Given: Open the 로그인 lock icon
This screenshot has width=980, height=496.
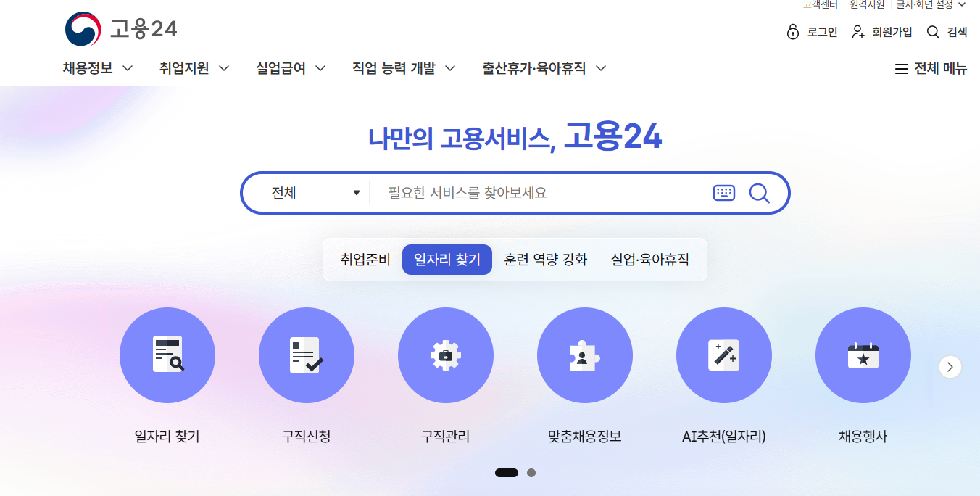Looking at the screenshot, I should (x=793, y=32).
